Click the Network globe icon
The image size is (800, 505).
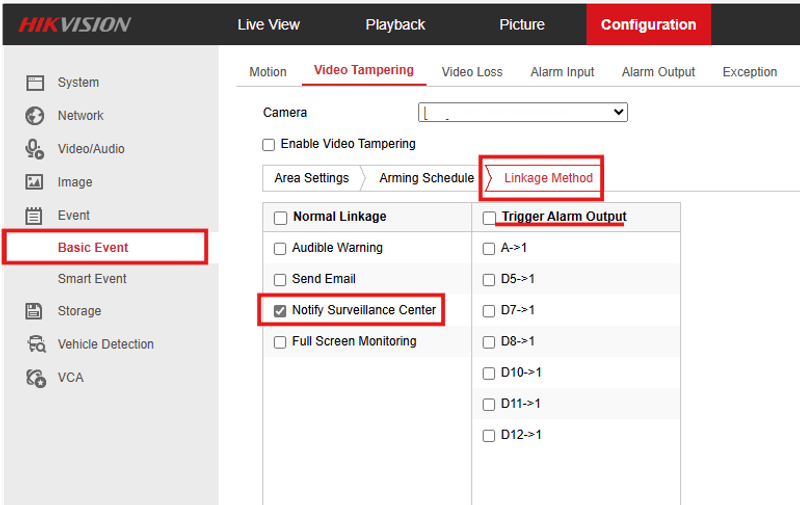(35, 115)
